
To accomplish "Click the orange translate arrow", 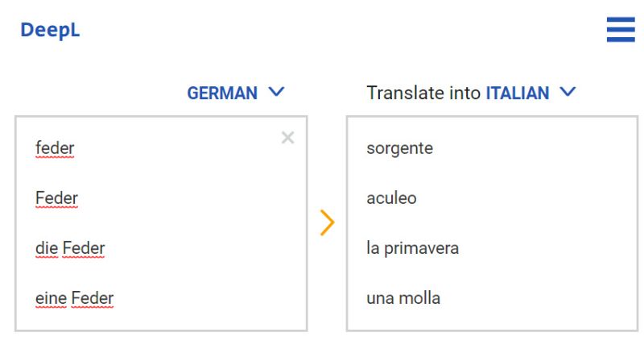I will (x=328, y=222).
